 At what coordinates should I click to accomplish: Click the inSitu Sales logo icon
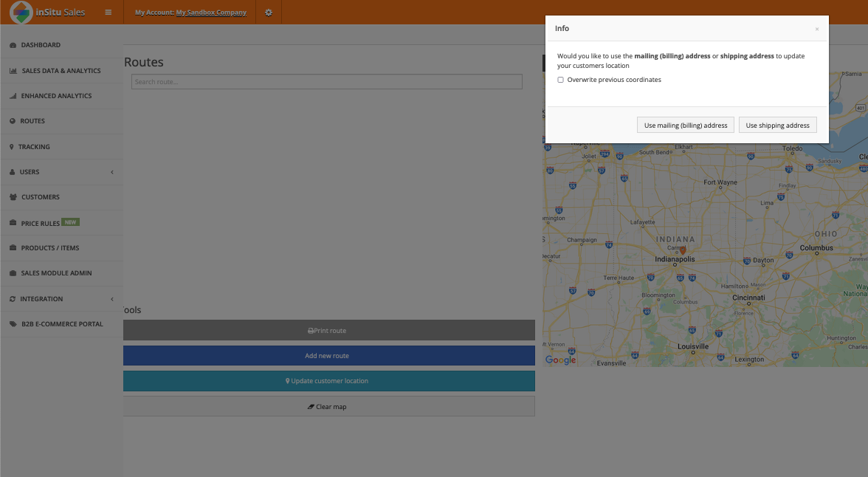coord(21,13)
